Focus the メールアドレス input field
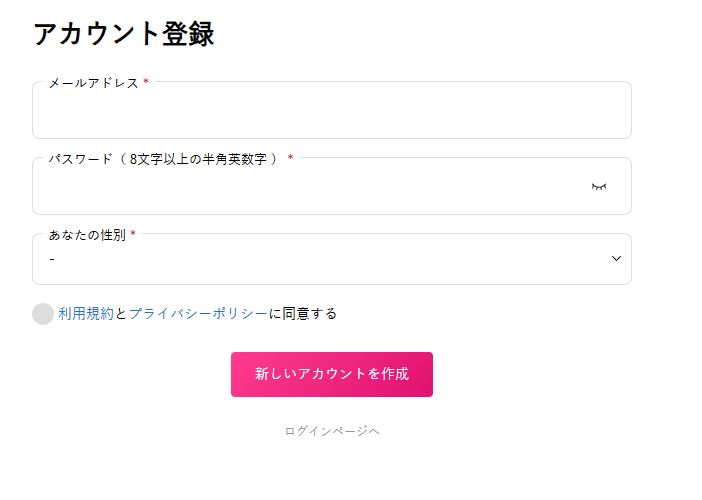This screenshot has height=500, width=702. tap(331, 112)
